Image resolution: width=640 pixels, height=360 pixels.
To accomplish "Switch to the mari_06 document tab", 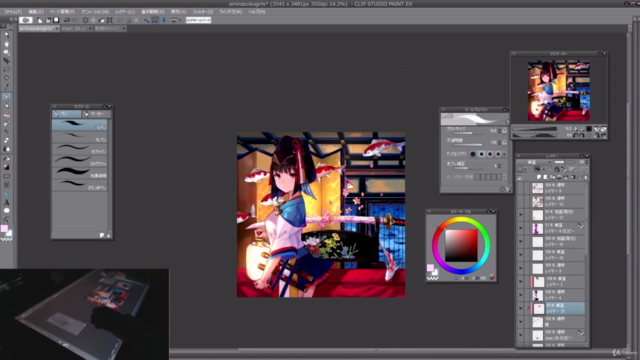I will [x=76, y=29].
